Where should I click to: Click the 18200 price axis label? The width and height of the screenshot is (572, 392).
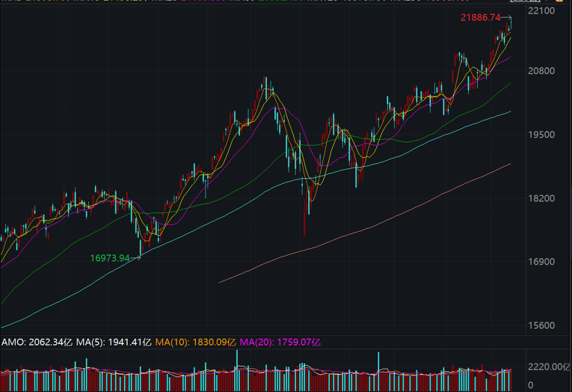click(x=541, y=198)
